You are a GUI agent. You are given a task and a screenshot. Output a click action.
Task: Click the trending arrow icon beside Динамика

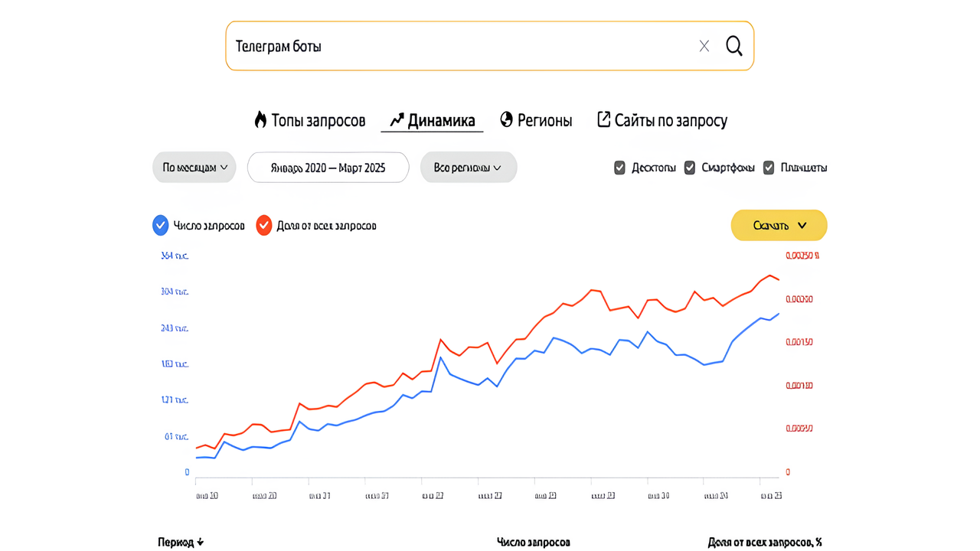(x=397, y=119)
